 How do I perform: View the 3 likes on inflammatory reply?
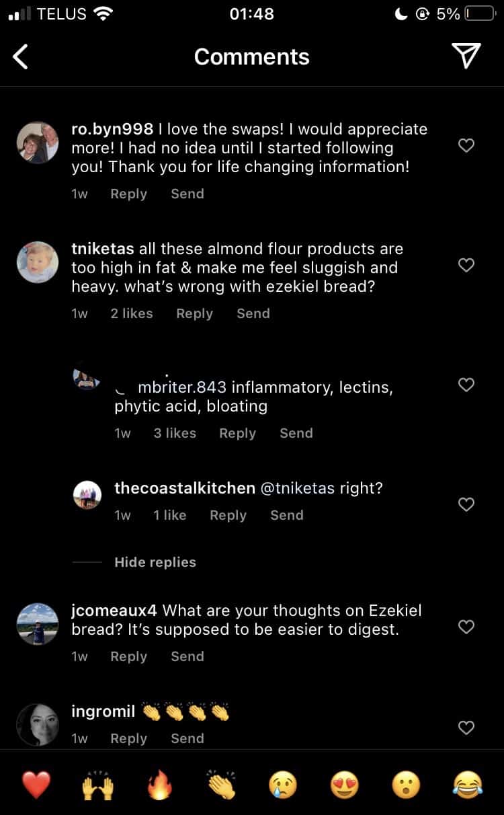pyautogui.click(x=175, y=433)
